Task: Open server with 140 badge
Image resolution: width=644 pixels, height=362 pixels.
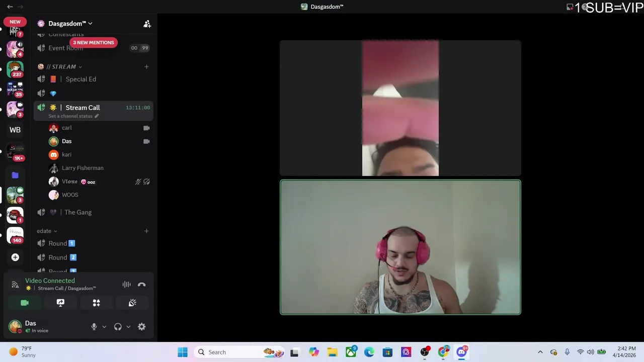Action: tap(15, 235)
